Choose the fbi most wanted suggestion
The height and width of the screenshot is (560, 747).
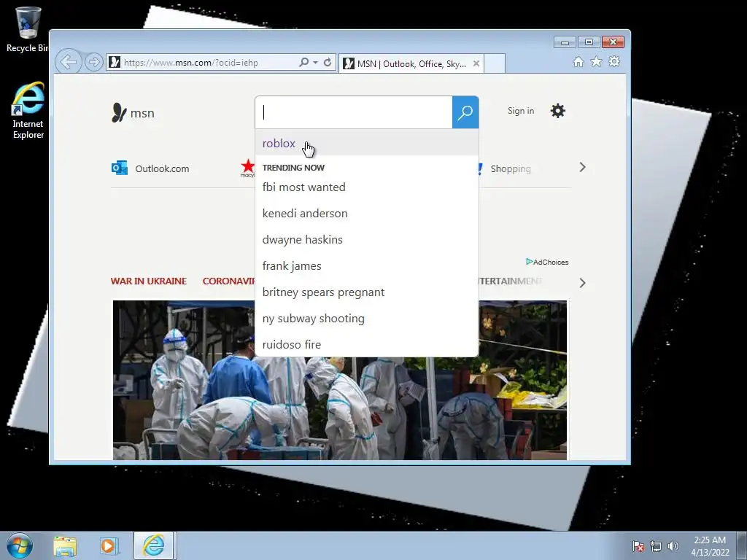click(x=367, y=187)
